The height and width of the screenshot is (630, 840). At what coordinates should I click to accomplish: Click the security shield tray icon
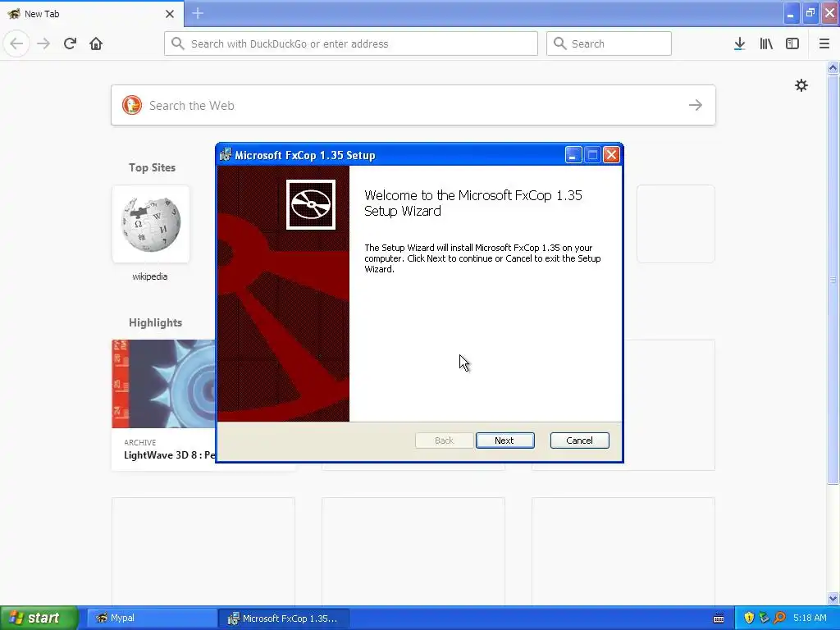pyautogui.click(x=749, y=618)
